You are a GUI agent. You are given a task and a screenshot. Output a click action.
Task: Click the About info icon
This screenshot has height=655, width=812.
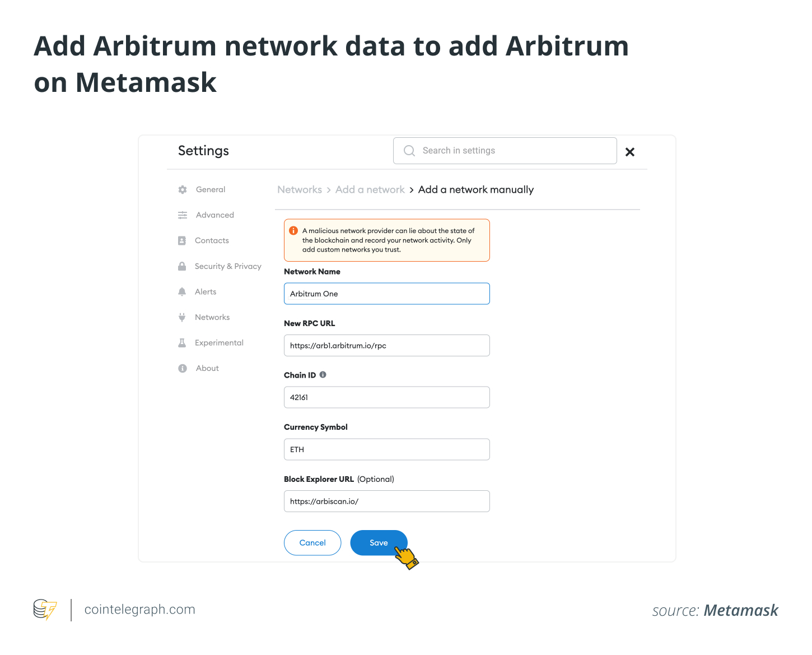click(182, 368)
